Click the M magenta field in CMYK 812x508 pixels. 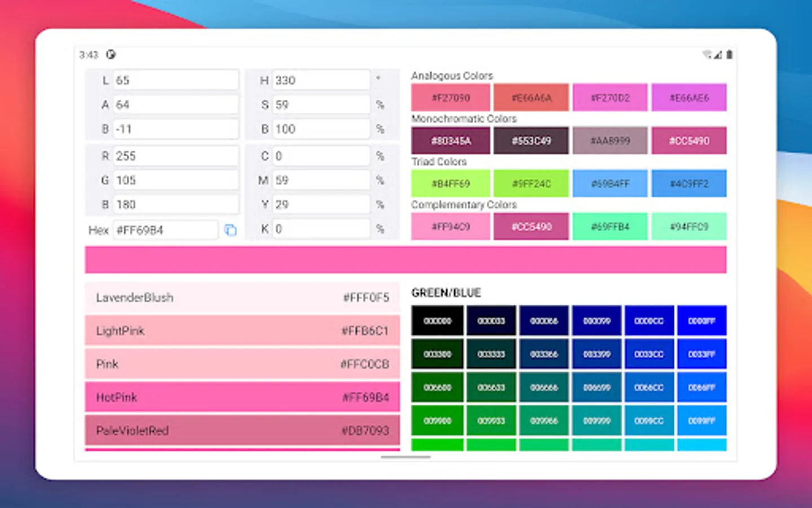pyautogui.click(x=321, y=180)
